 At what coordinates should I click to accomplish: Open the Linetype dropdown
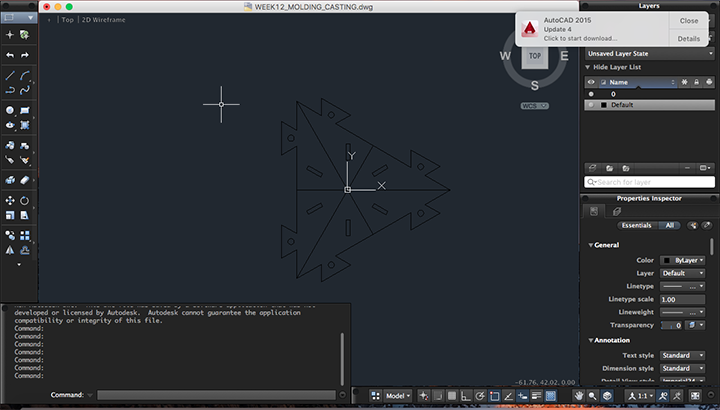pyautogui.click(x=682, y=286)
